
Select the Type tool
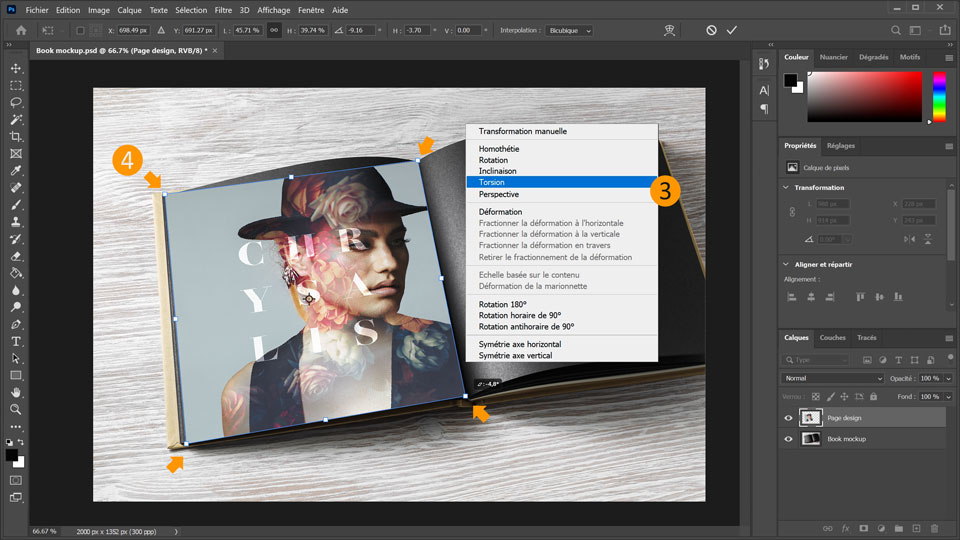pos(16,341)
